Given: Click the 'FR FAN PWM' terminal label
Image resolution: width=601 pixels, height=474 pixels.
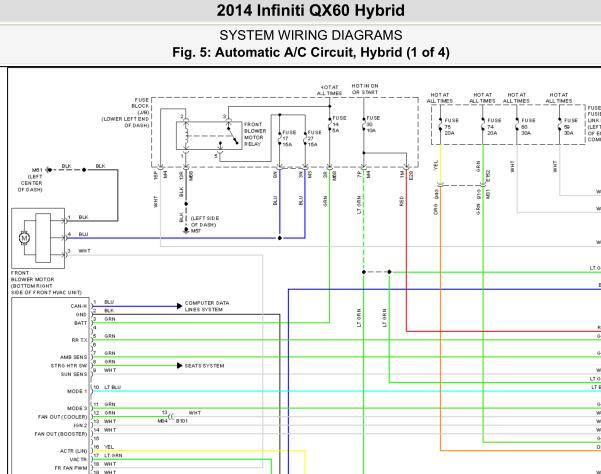Looking at the screenshot, I should (x=71, y=468).
